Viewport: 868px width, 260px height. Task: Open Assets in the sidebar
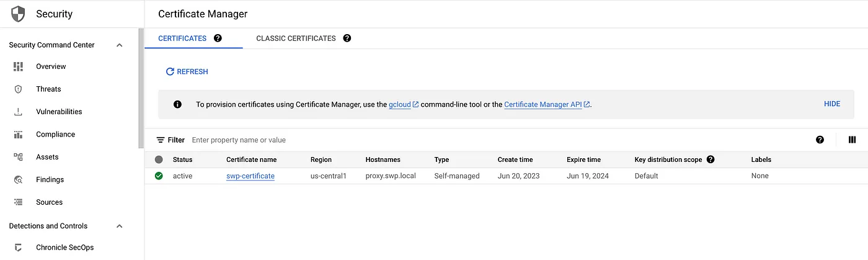(47, 157)
